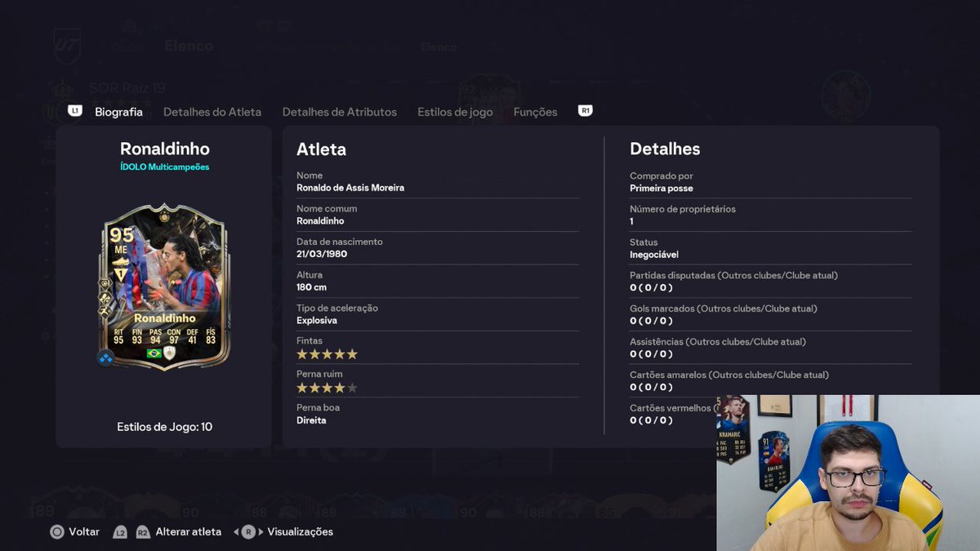
Task: Open the Detalhes de Atributos tab
Action: (340, 112)
